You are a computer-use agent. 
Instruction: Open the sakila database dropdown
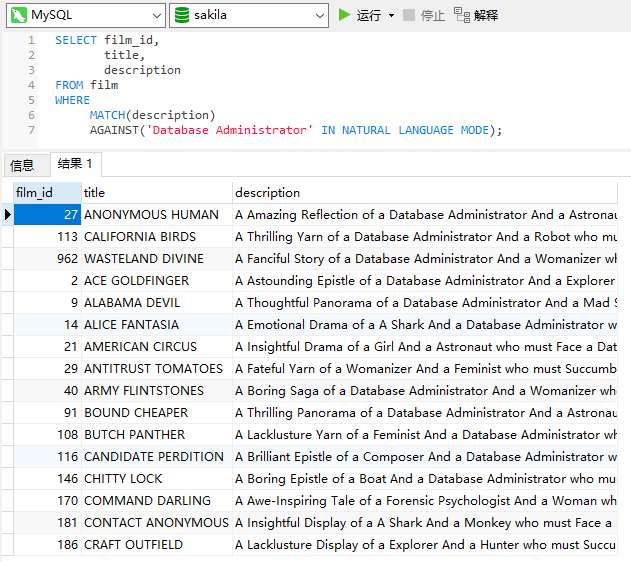(249, 15)
